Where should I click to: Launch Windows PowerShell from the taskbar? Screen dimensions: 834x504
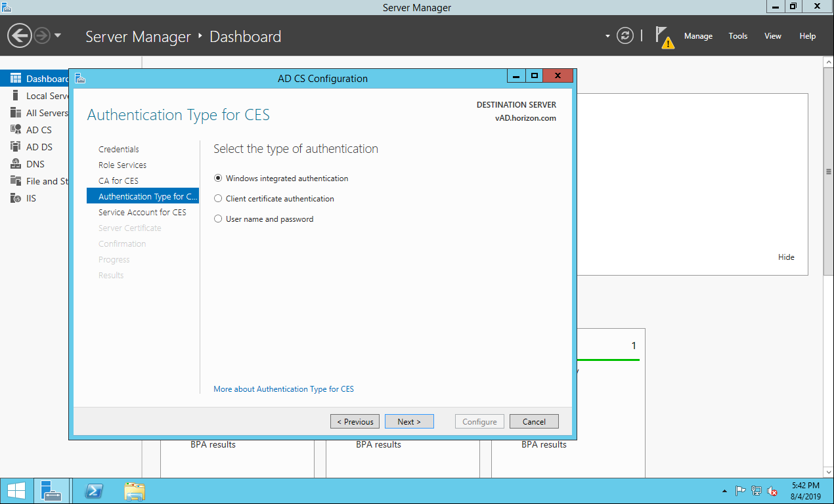pos(94,491)
